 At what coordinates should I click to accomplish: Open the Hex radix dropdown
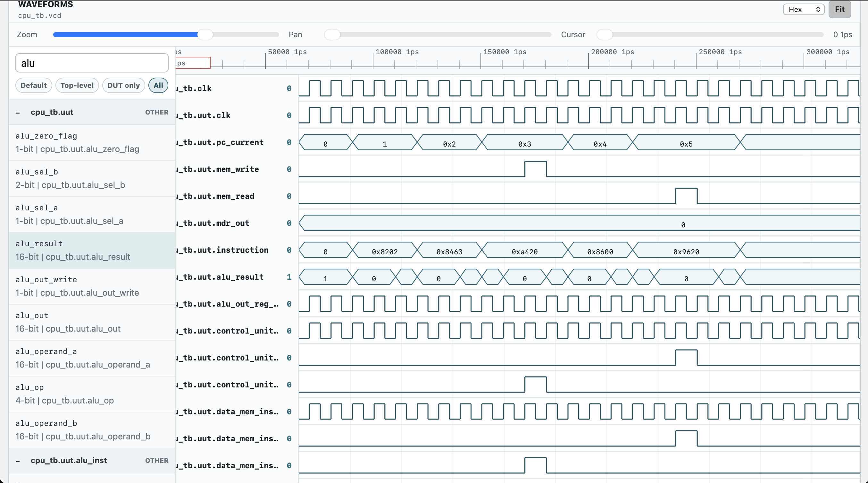click(x=804, y=9)
